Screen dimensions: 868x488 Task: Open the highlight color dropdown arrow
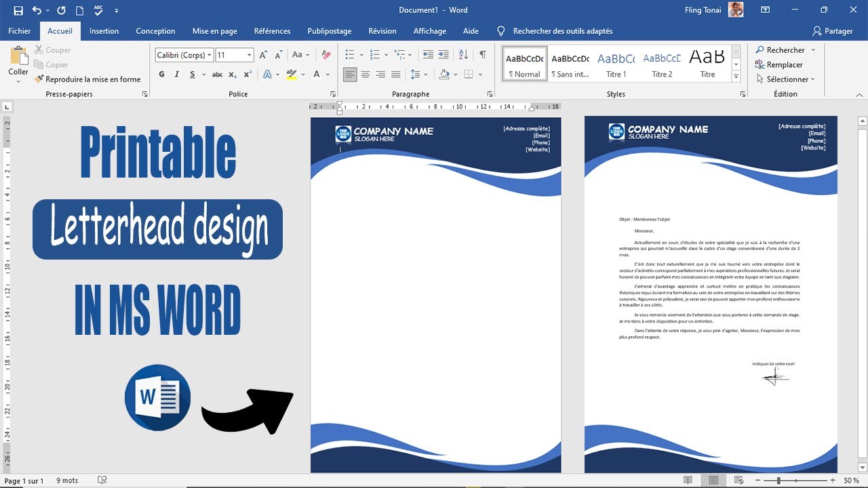point(303,75)
